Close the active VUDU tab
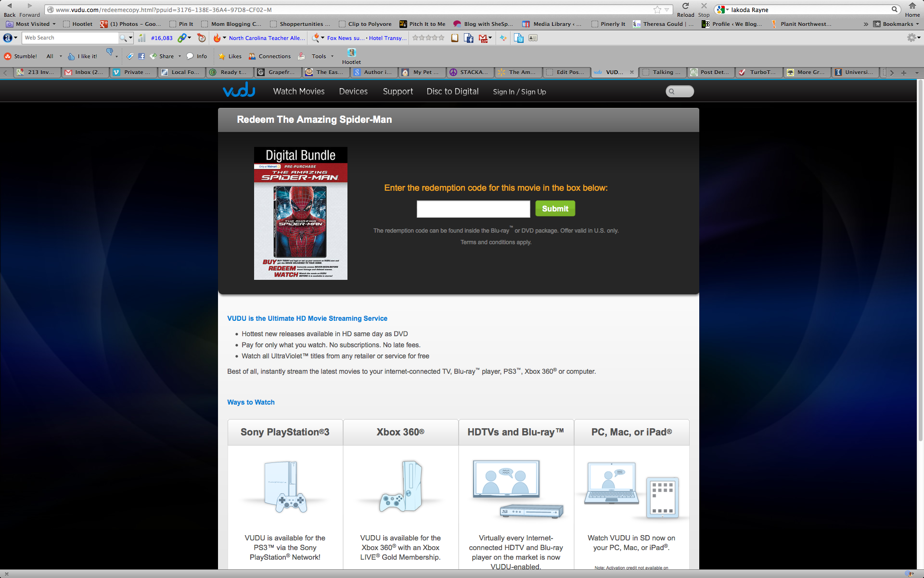This screenshot has width=924, height=578. coord(631,72)
